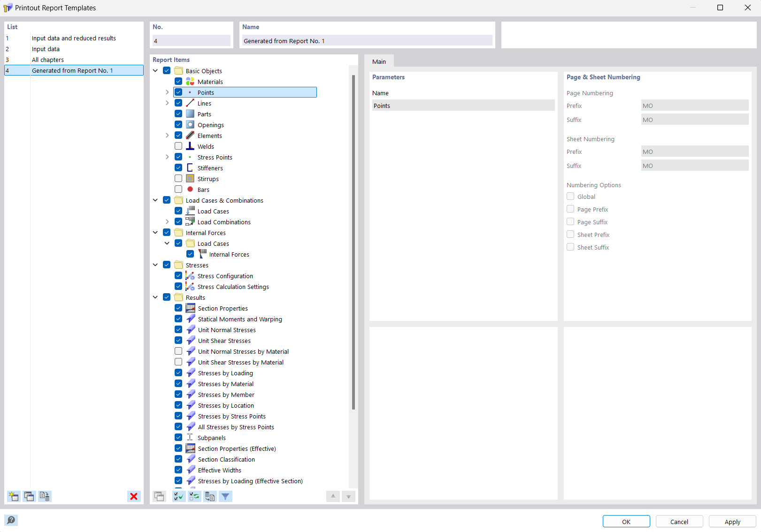The height and width of the screenshot is (532, 761).
Task: Expand the Elements tree node
Action: click(x=167, y=136)
